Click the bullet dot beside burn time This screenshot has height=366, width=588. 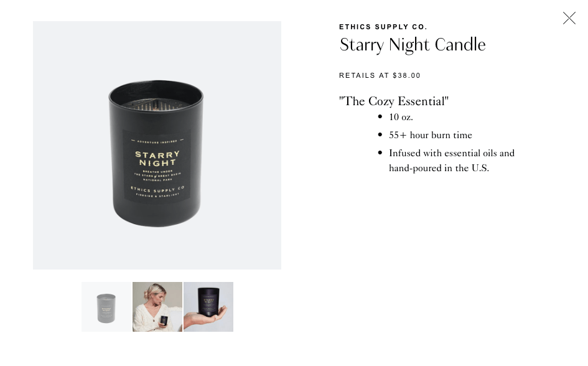(380, 134)
